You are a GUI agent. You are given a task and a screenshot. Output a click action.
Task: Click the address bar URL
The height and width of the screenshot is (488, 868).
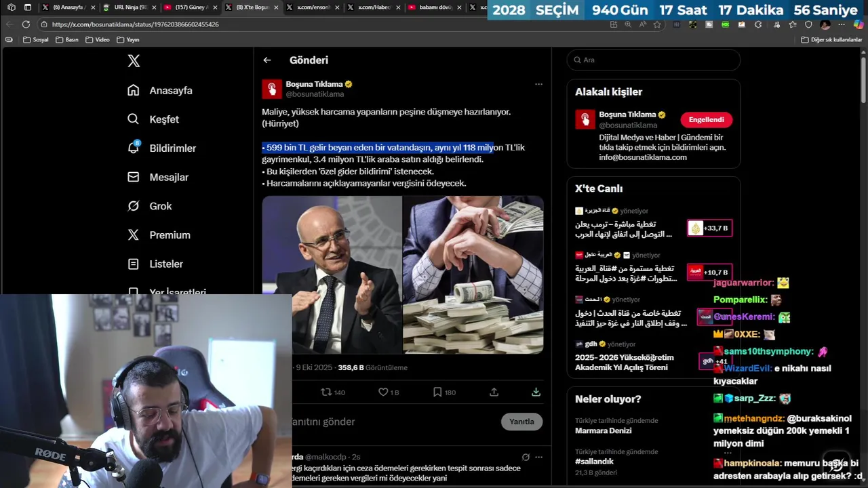tap(135, 24)
